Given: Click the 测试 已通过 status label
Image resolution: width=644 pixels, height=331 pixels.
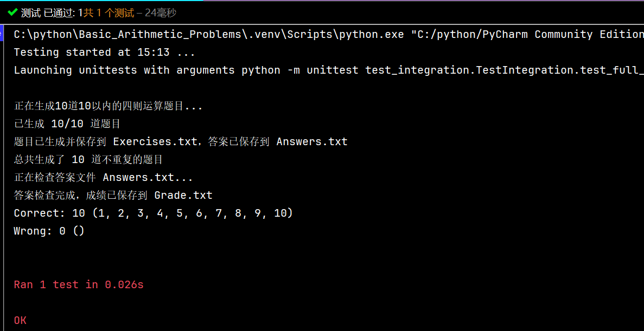Looking at the screenshot, I should point(48,12).
